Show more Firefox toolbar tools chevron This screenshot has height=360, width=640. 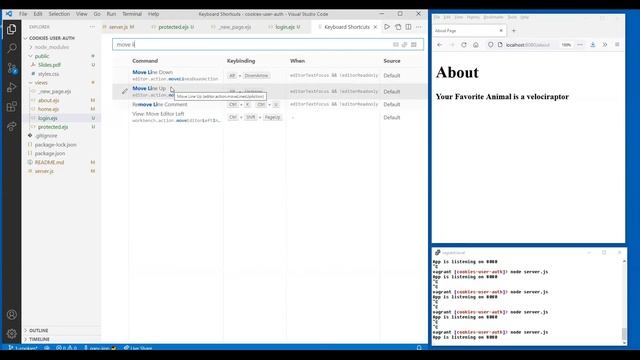point(605,45)
